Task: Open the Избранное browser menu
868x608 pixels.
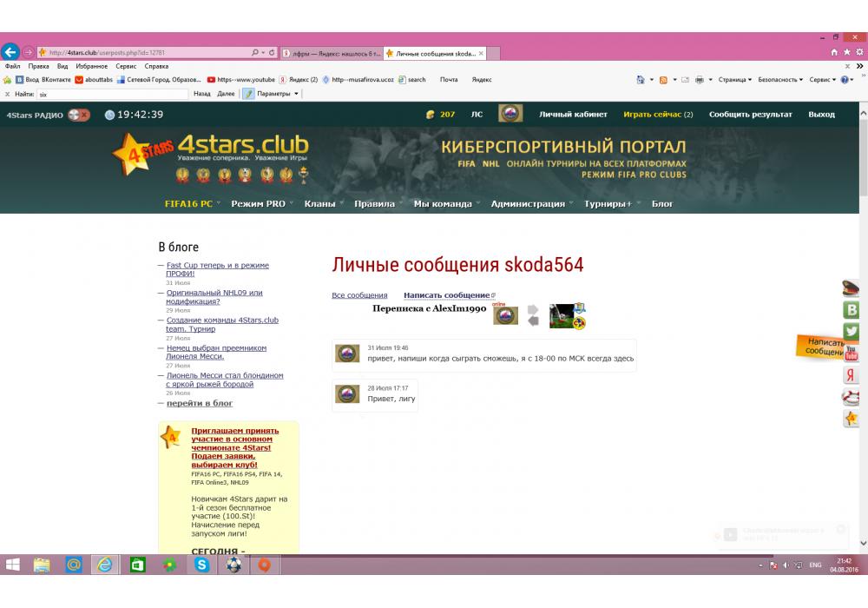Action: pos(90,66)
